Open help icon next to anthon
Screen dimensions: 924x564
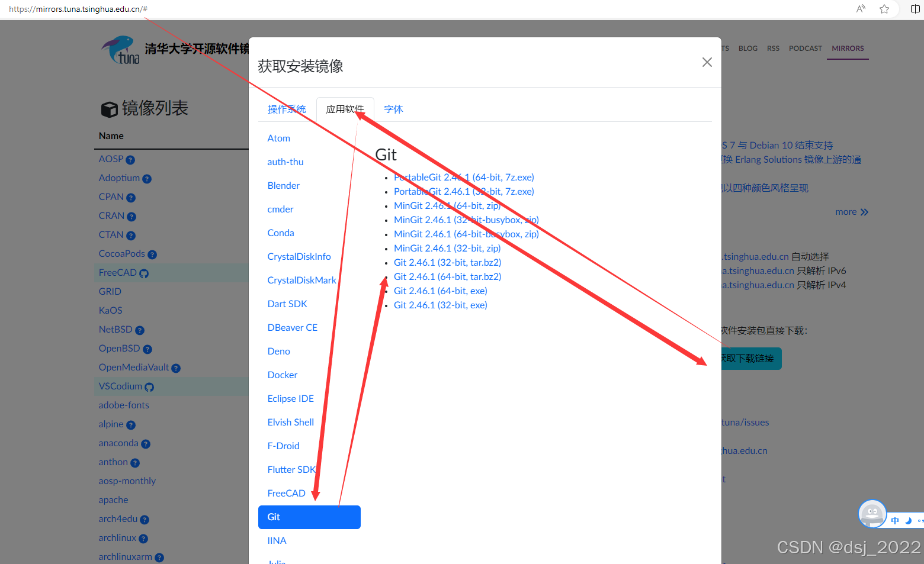pos(135,463)
